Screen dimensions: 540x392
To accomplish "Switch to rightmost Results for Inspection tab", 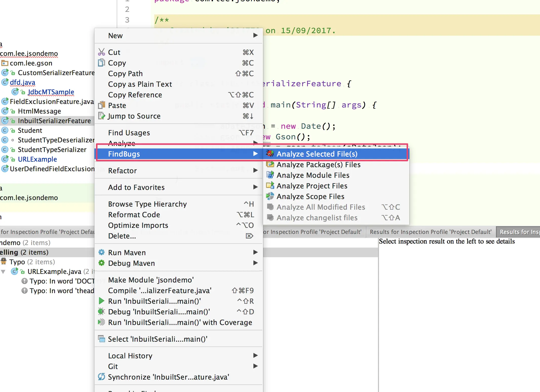I will click(518, 232).
